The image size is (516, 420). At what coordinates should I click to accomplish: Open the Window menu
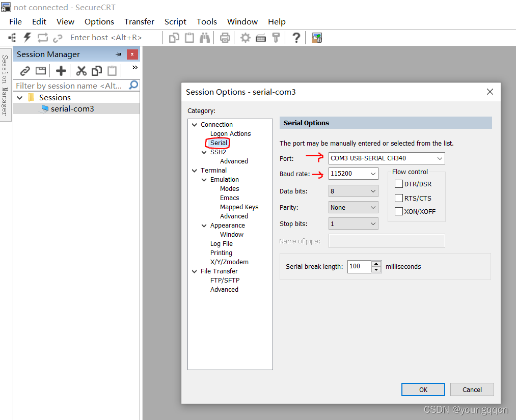click(242, 22)
